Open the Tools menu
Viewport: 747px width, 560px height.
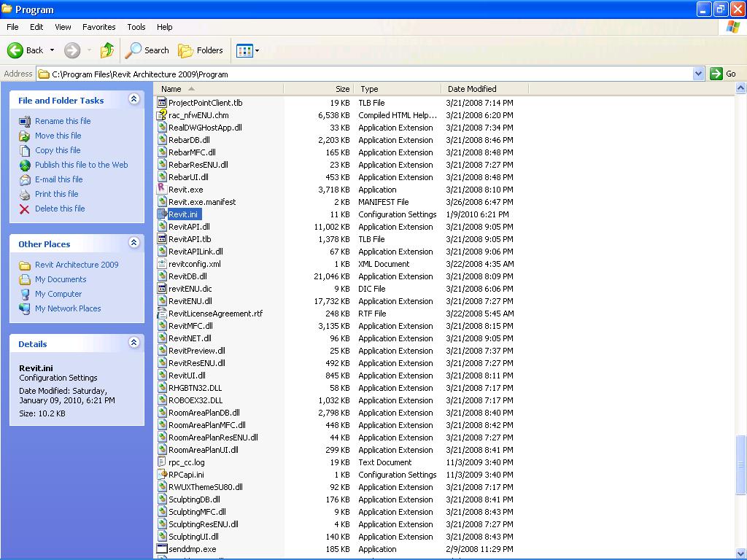136,27
